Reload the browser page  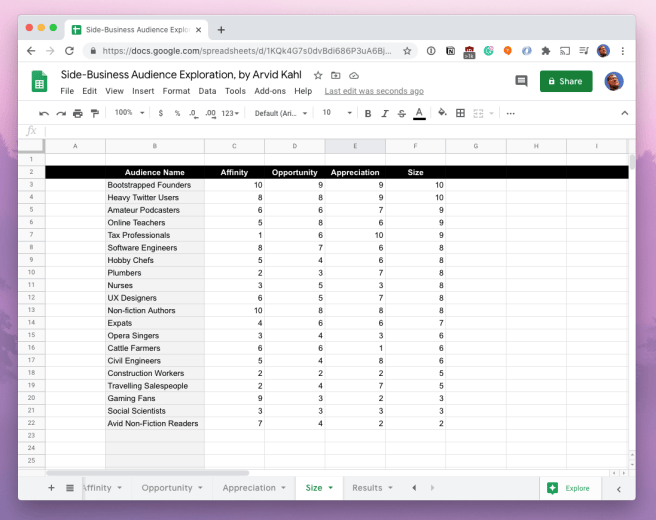click(x=69, y=51)
